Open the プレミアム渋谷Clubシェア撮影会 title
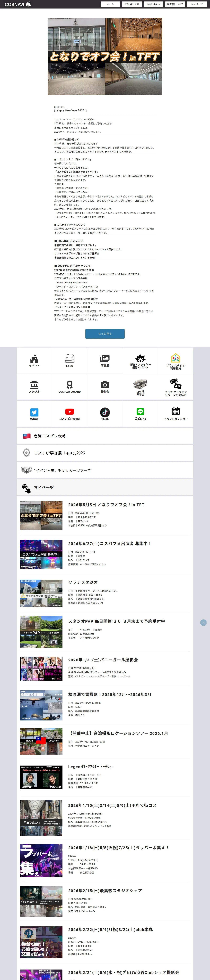This screenshot has height=980, width=210. (x=123, y=972)
